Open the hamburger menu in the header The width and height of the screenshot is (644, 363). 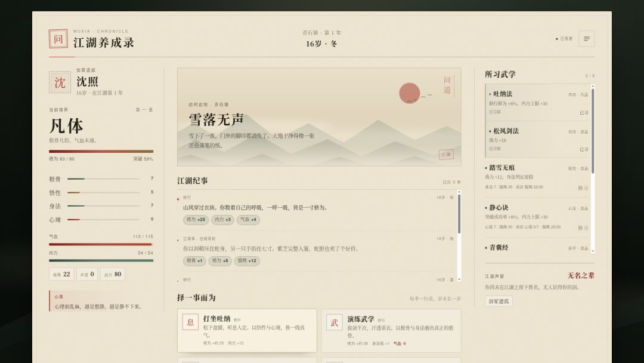587,39
